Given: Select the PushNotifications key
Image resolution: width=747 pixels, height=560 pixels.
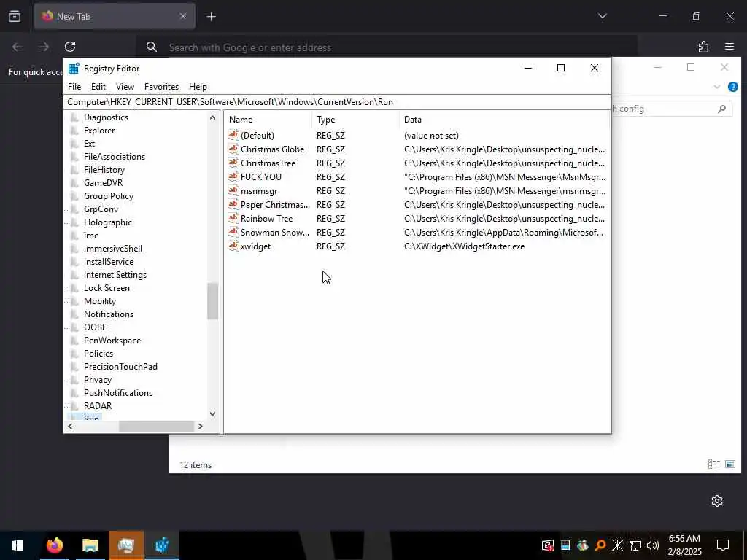Looking at the screenshot, I should tap(118, 393).
